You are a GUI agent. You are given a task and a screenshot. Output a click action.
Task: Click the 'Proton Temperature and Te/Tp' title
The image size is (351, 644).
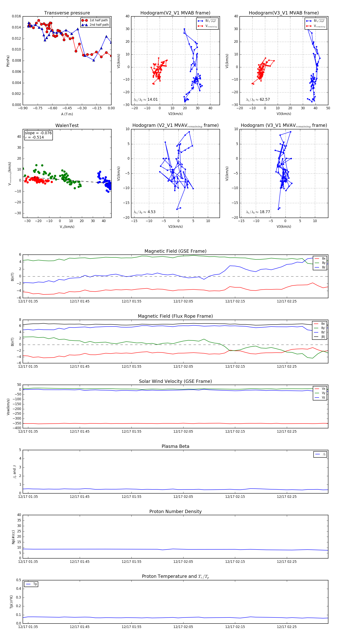pos(175,576)
